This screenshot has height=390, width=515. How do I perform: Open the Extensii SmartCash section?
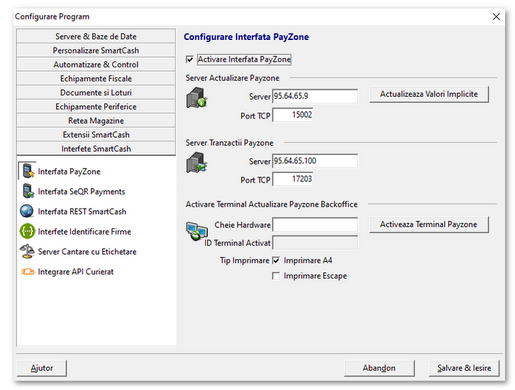[96, 134]
